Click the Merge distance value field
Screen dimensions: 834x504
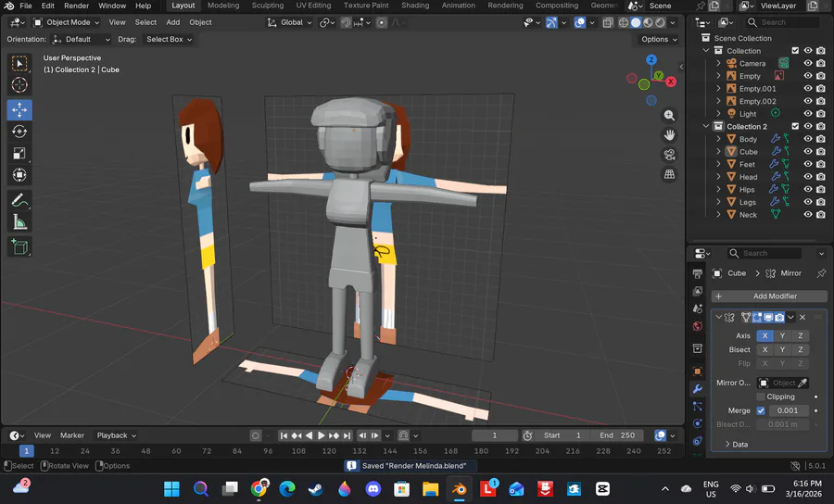(788, 410)
